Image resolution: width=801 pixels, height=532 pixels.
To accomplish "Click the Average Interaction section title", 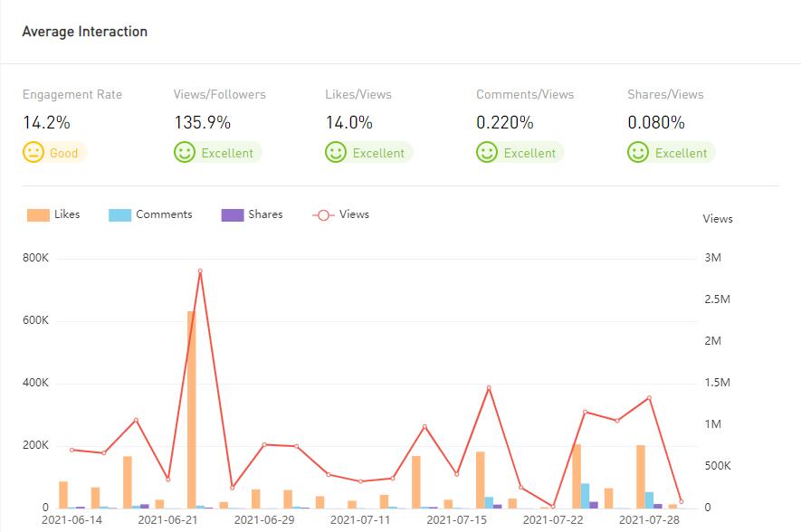I will click(x=84, y=32).
